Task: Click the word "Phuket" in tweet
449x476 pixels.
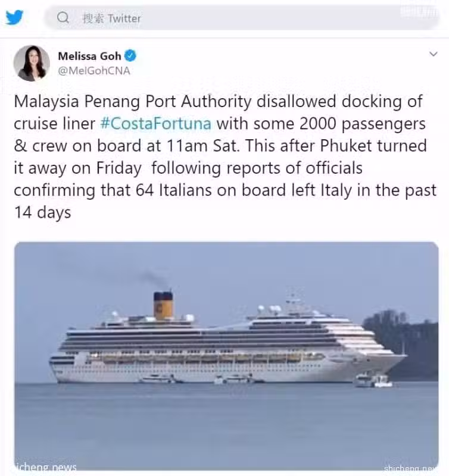Action: pos(346,146)
